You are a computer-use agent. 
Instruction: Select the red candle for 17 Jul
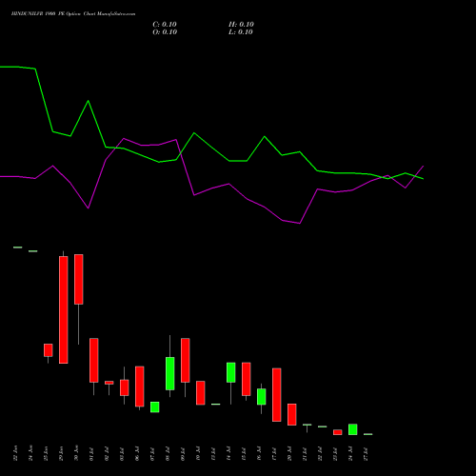277,395
